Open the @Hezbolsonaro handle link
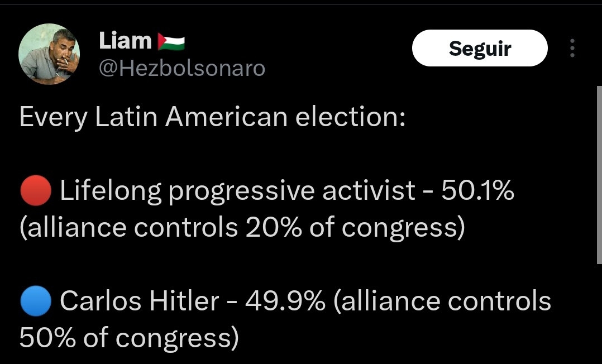This screenshot has height=364, width=602. point(182,69)
